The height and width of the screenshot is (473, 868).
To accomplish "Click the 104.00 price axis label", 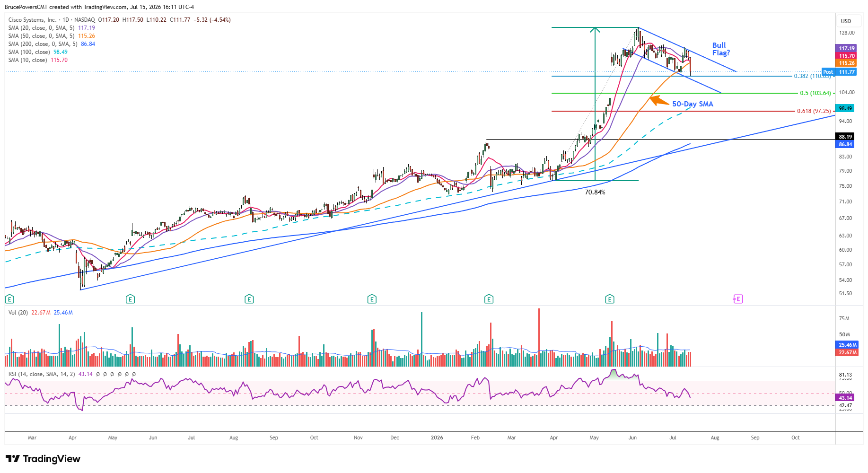I will [x=847, y=92].
